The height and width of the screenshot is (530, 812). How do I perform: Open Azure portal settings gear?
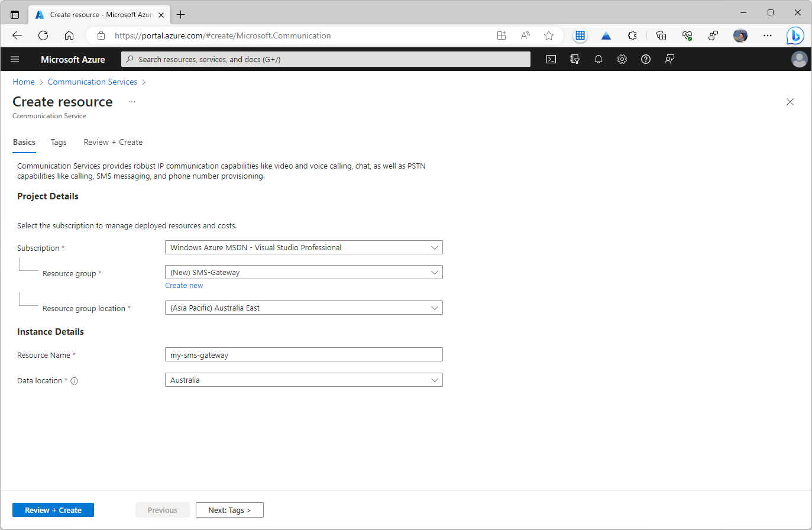[x=622, y=59]
